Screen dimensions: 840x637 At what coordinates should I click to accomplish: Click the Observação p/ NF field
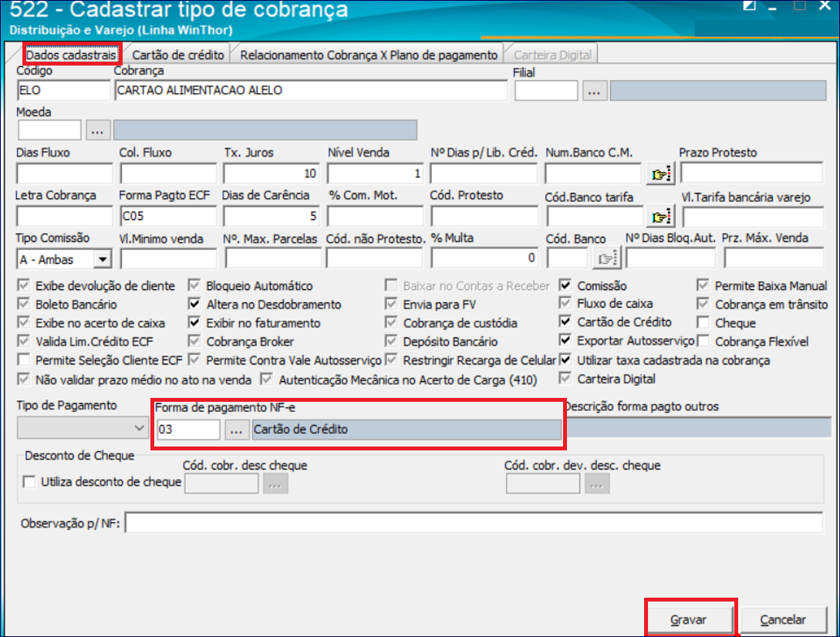[474, 523]
